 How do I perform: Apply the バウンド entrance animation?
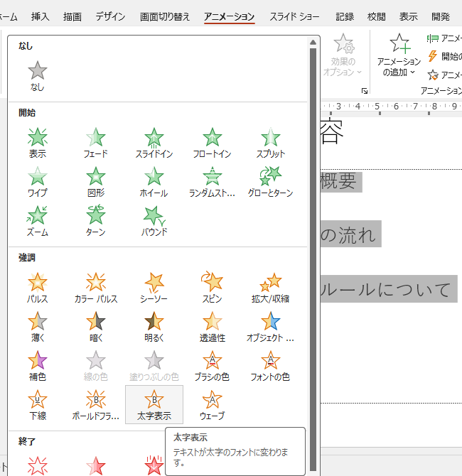click(x=154, y=221)
